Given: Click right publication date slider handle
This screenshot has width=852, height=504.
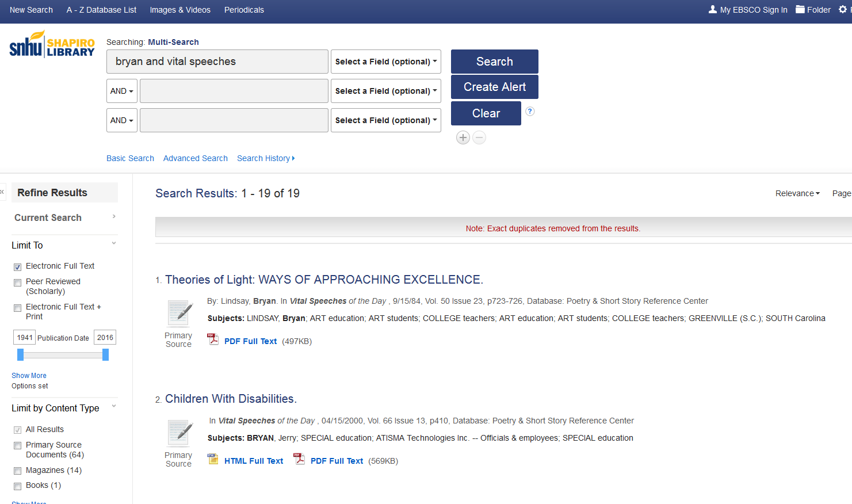Looking at the screenshot, I should (x=105, y=355).
